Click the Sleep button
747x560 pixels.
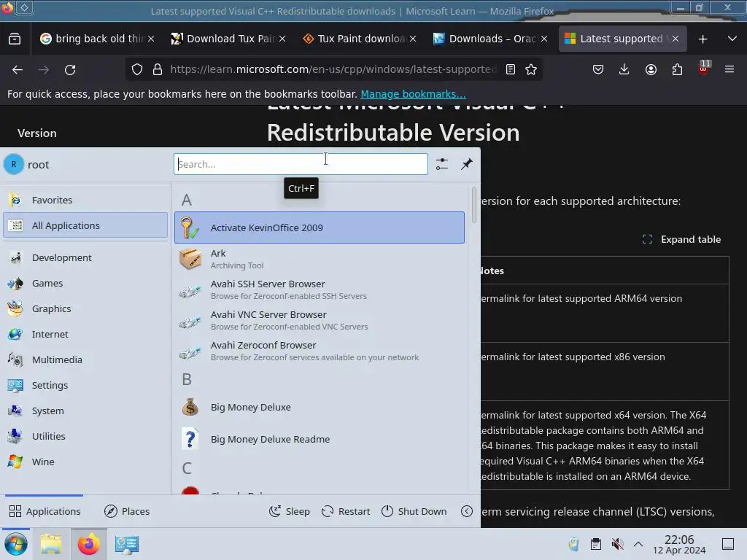(x=289, y=511)
